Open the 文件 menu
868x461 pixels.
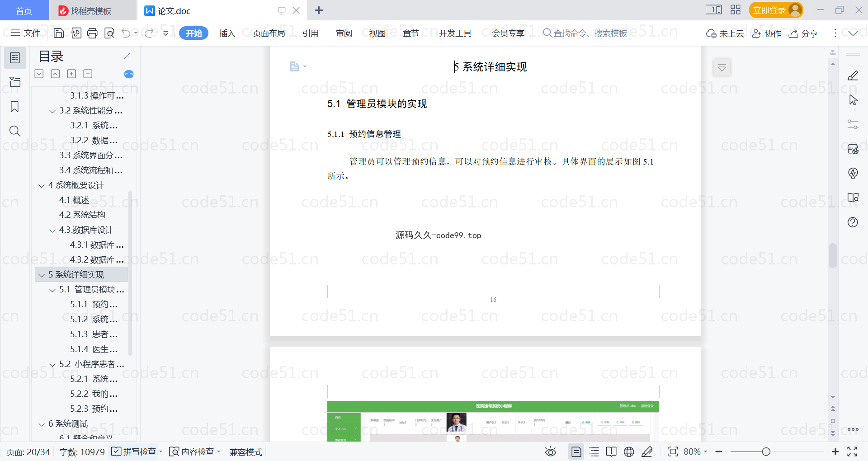point(25,33)
